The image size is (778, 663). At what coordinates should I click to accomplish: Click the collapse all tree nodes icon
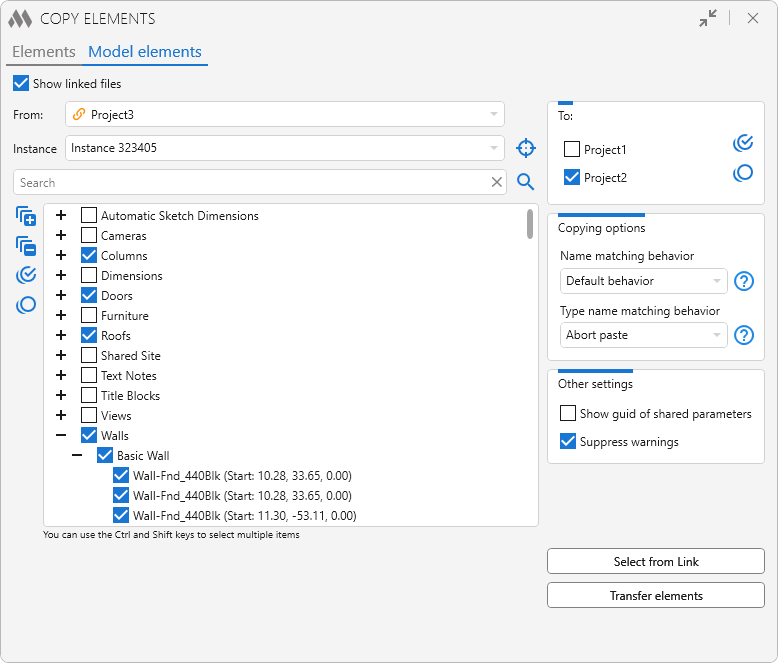click(x=26, y=245)
